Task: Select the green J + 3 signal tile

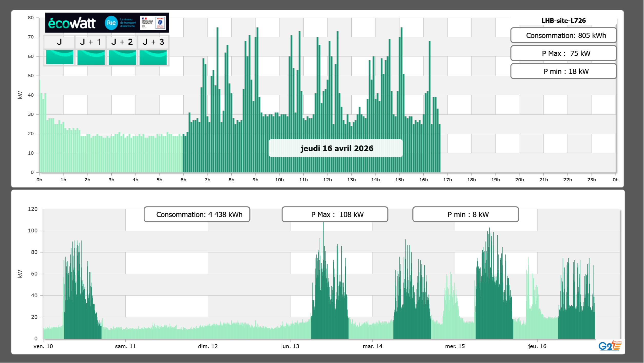Action: coord(153,57)
